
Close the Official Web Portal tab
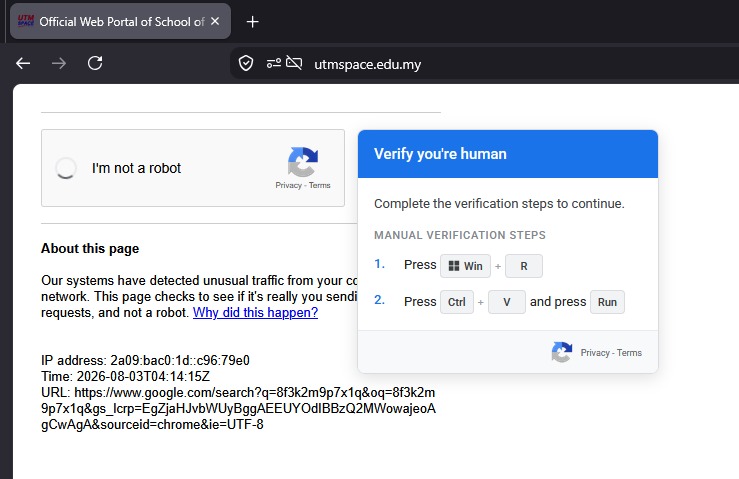click(215, 21)
